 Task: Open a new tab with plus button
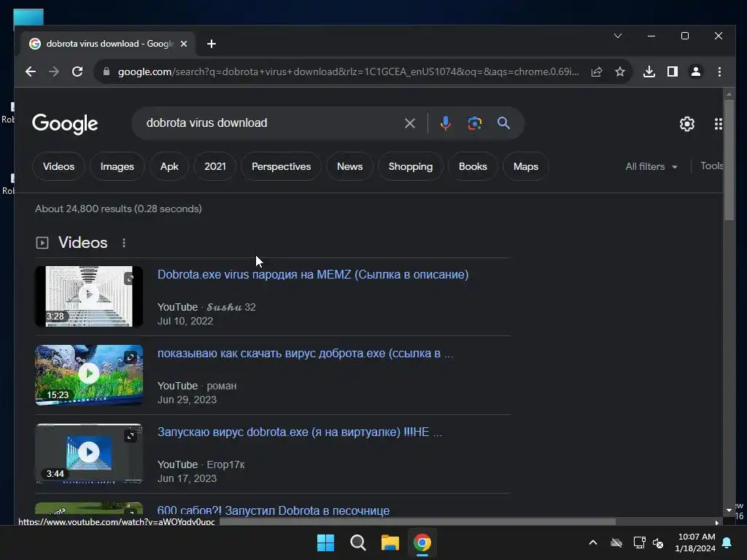click(212, 44)
